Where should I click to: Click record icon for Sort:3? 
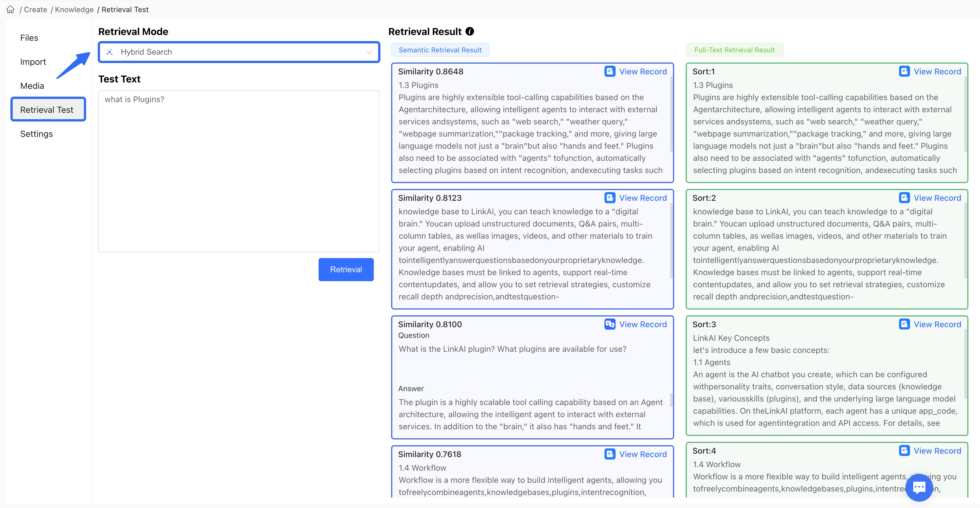point(904,325)
